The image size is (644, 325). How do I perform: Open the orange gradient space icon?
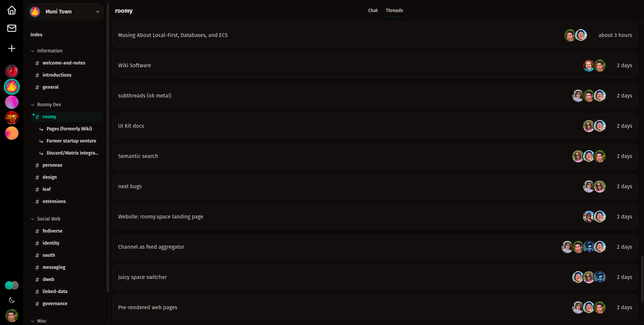(12, 133)
